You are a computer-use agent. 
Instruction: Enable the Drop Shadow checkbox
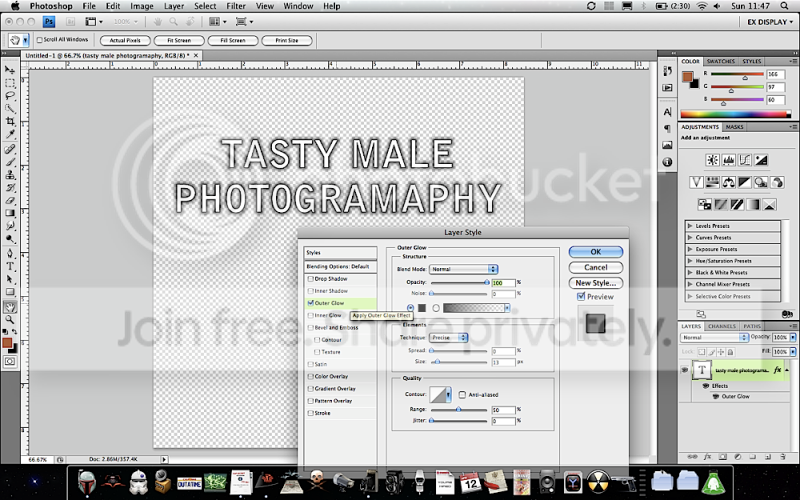click(311, 279)
